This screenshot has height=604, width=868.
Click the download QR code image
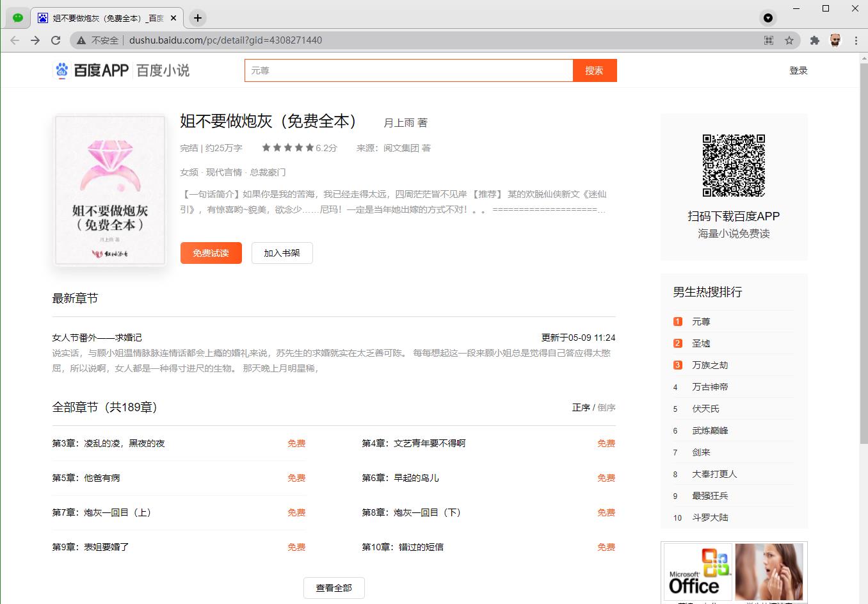(x=734, y=165)
